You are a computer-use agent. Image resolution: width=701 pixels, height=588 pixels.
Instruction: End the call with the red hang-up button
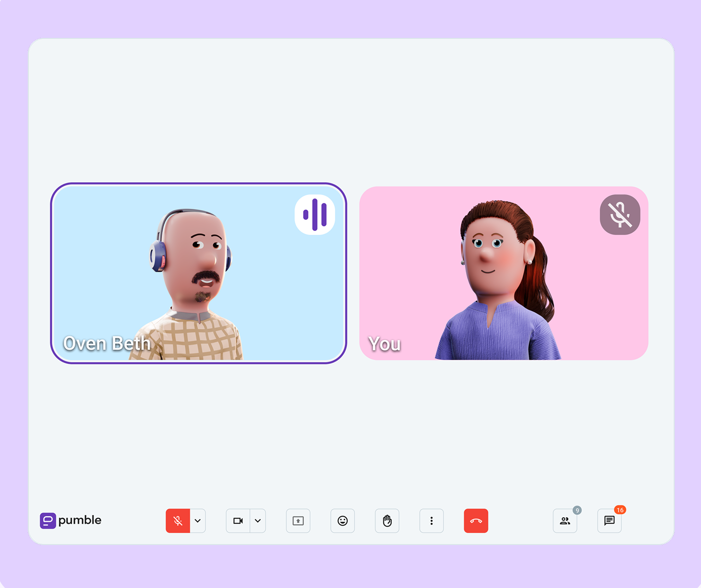point(476,521)
